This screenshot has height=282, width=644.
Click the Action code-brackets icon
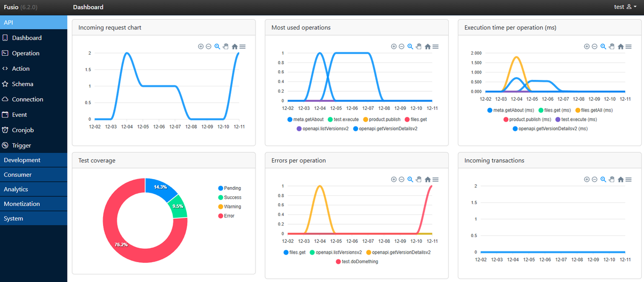(5, 69)
